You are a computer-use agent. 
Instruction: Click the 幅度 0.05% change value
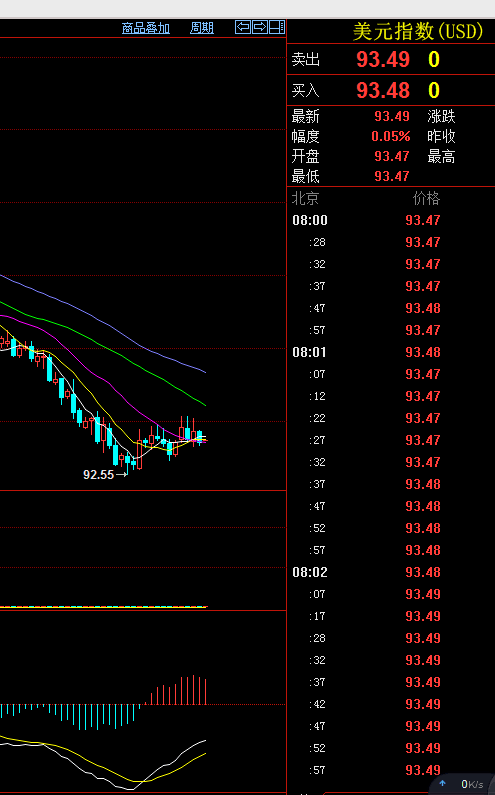point(391,136)
